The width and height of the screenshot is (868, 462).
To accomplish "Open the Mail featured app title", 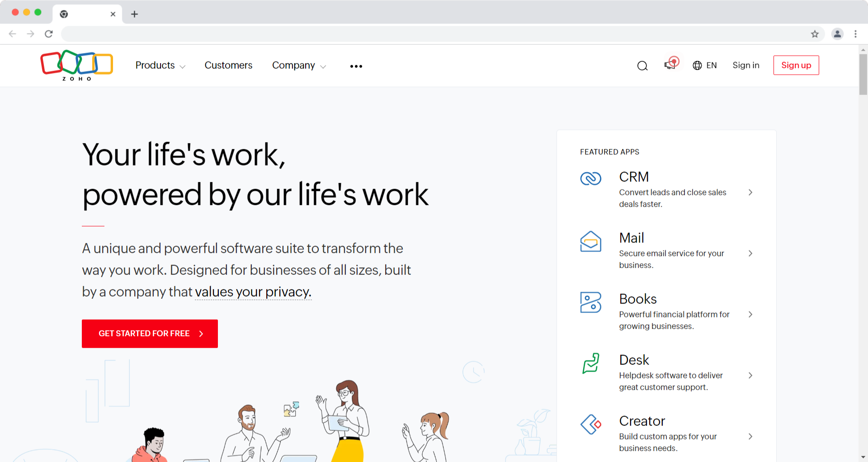I will coord(632,238).
